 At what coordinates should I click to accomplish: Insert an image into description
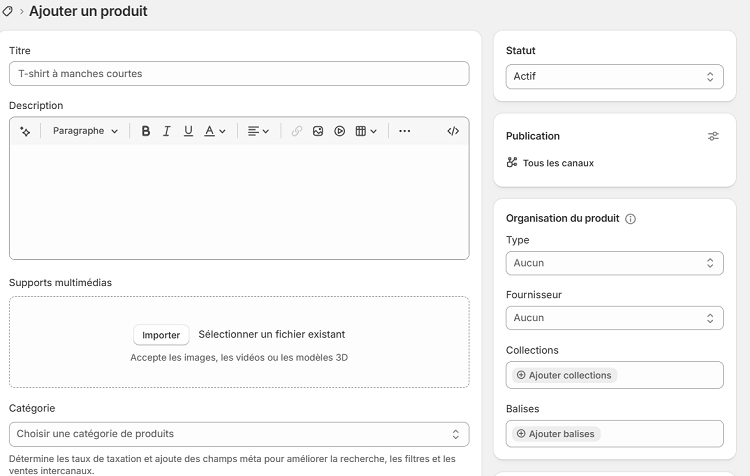(x=318, y=131)
